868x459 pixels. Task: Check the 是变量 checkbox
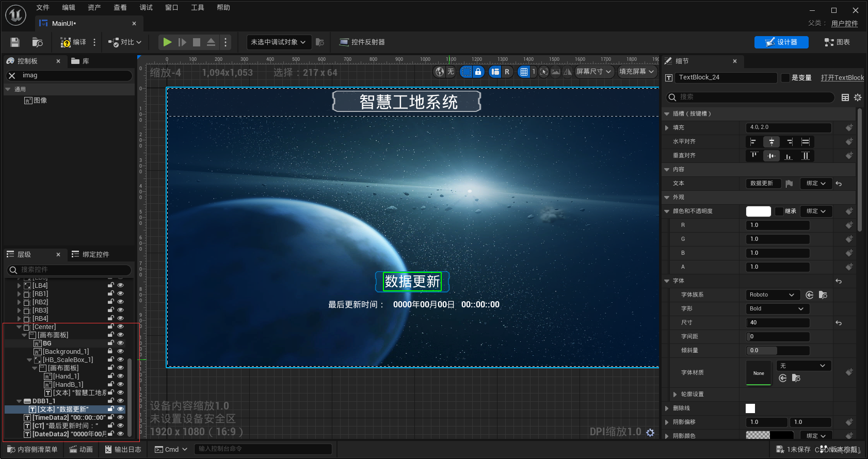785,78
